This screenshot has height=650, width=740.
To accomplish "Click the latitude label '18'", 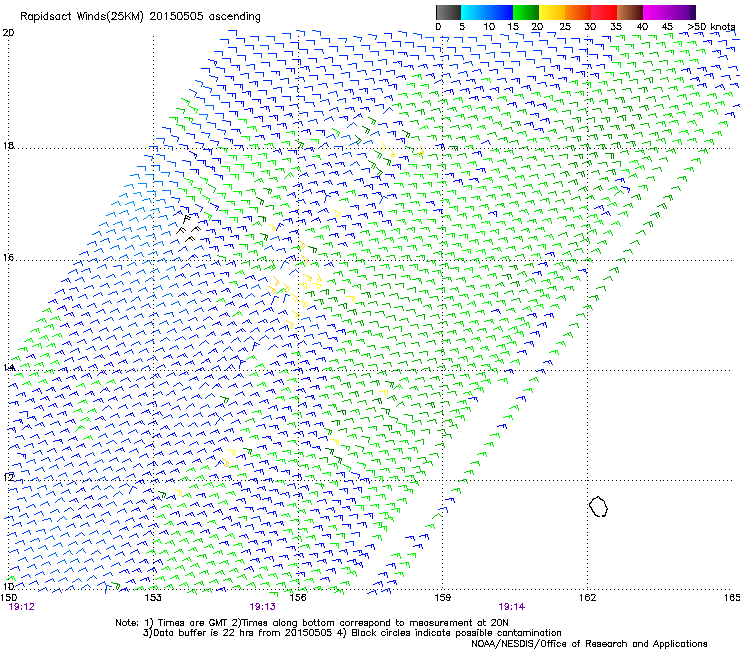I will point(8,145).
